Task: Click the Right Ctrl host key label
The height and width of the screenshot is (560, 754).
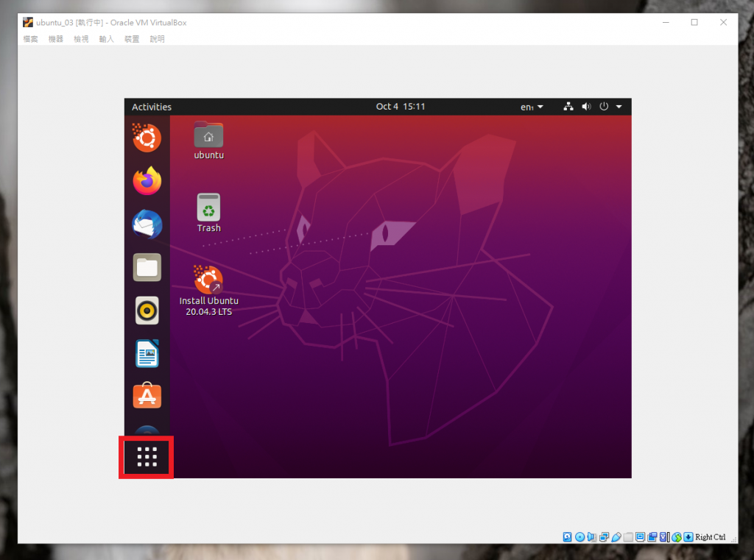Action: pyautogui.click(x=711, y=537)
